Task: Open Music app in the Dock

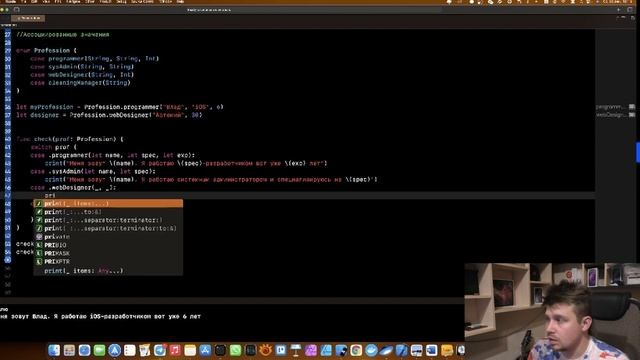Action: [175, 350]
